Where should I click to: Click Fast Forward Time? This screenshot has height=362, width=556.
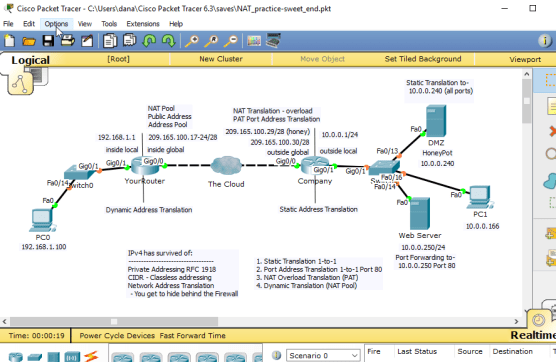pyautogui.click(x=193, y=335)
